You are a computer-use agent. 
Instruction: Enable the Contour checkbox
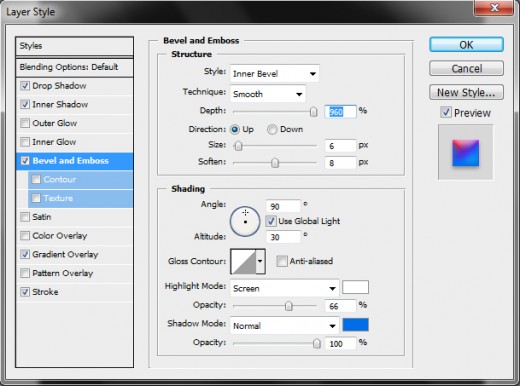36,179
